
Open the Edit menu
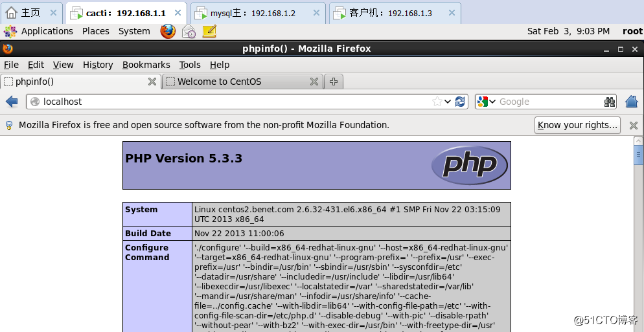[36, 65]
